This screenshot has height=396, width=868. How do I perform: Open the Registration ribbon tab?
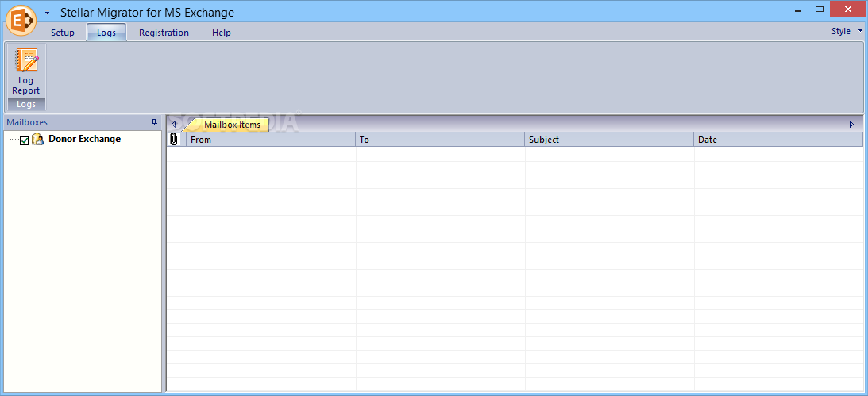(164, 33)
